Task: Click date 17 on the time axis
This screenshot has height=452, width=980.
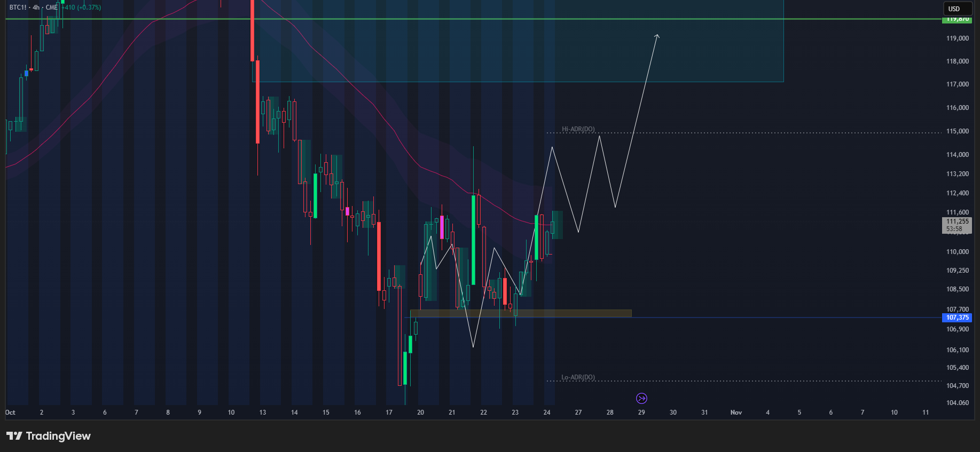Action: (389, 413)
